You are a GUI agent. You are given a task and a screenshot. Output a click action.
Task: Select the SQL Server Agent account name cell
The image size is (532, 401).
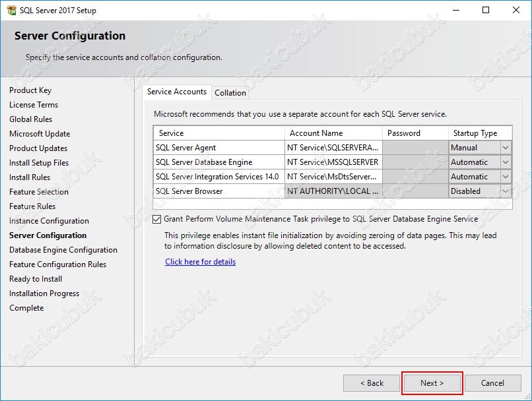[333, 148]
